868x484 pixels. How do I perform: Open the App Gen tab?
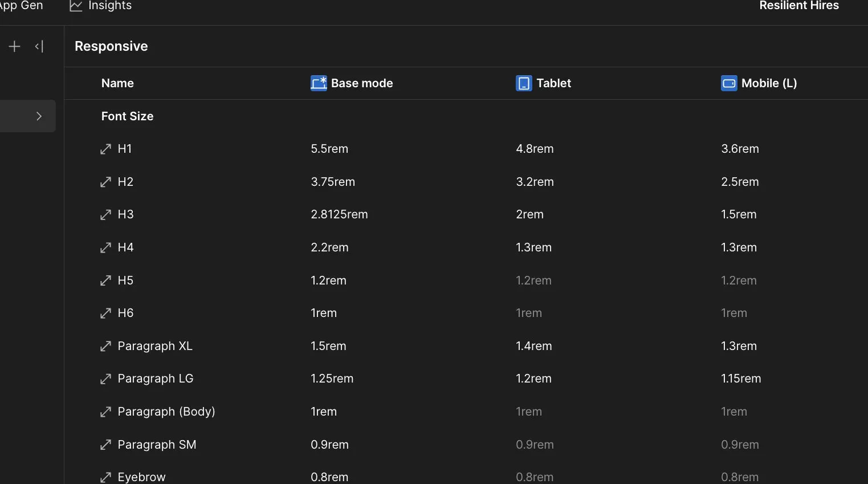click(x=21, y=6)
